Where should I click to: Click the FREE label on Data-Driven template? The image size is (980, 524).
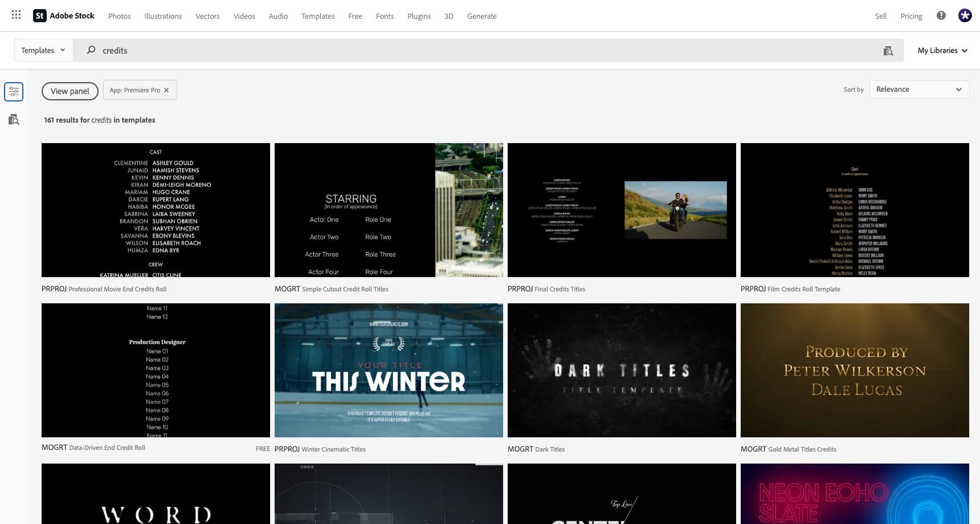coord(263,449)
